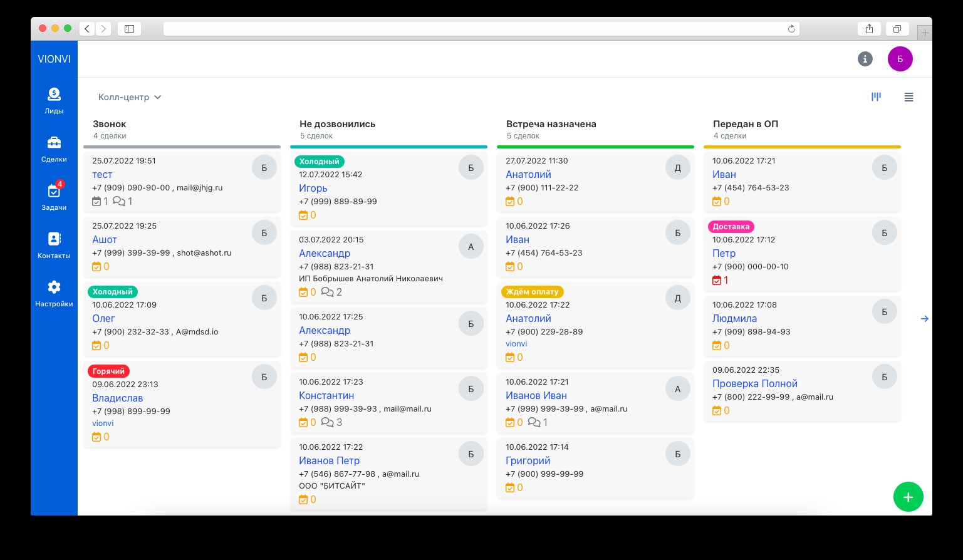Click the Ждём оплату tag
963x560 pixels.
click(x=532, y=292)
